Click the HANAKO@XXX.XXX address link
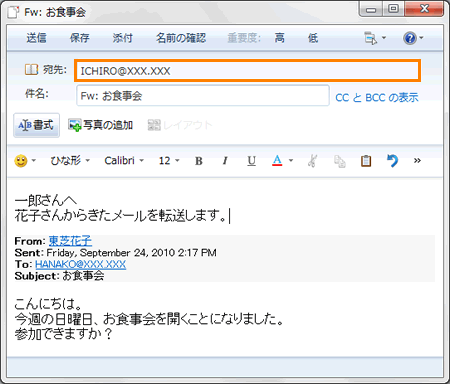The height and width of the screenshot is (384, 450). 80,264
